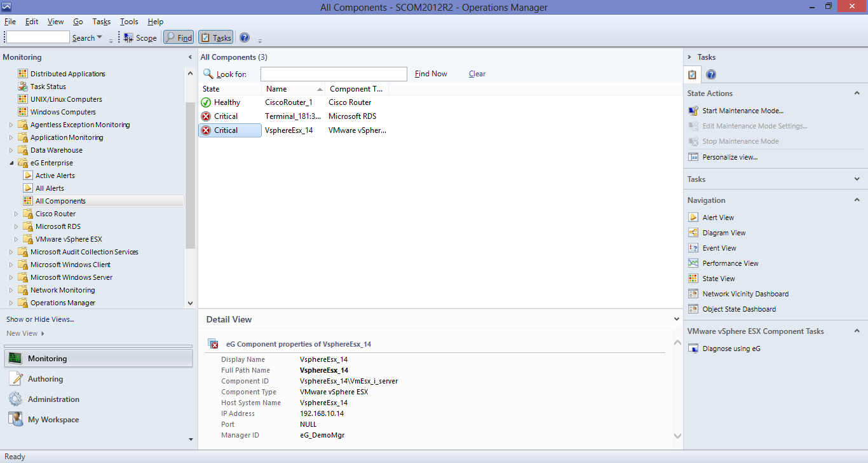
Task: Click the magnifier icon next to Look for
Action: tap(208, 74)
